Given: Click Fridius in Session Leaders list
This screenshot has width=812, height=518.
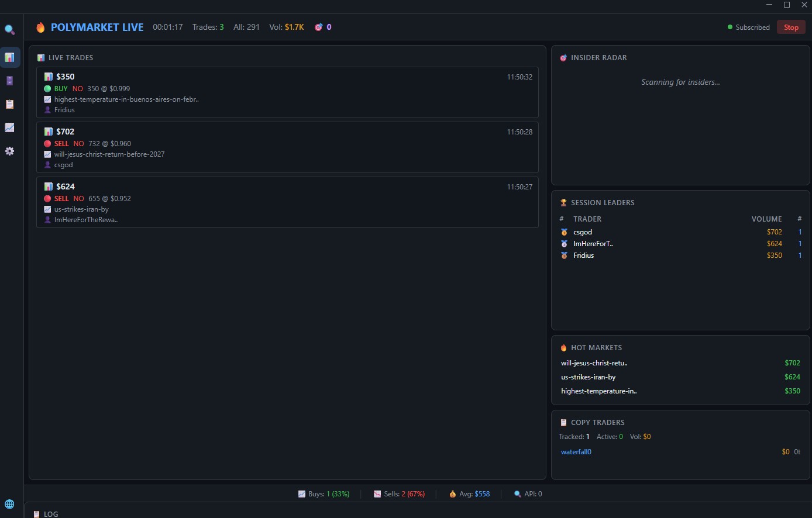Looking at the screenshot, I should point(583,255).
